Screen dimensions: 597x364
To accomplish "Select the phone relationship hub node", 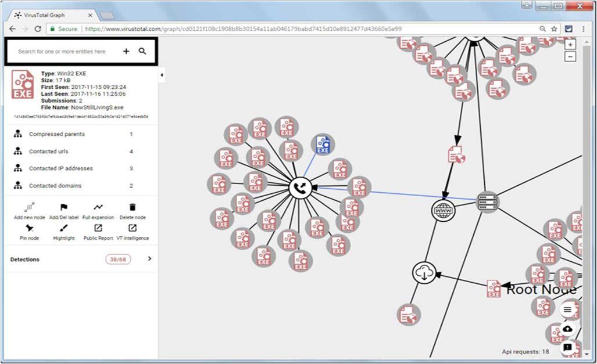I will coord(300,188).
